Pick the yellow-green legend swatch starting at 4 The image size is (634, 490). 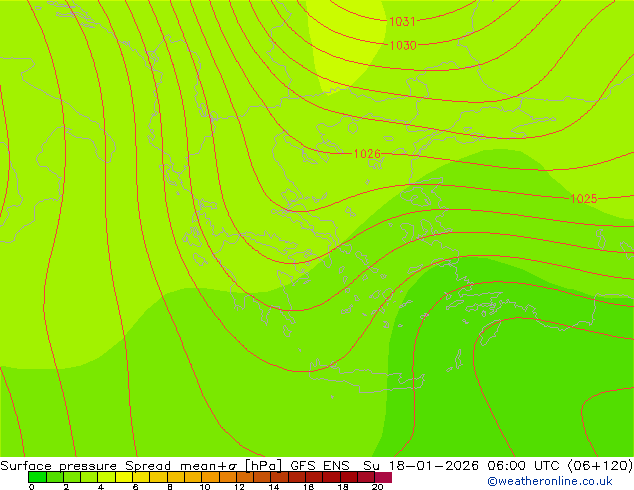click(106, 477)
